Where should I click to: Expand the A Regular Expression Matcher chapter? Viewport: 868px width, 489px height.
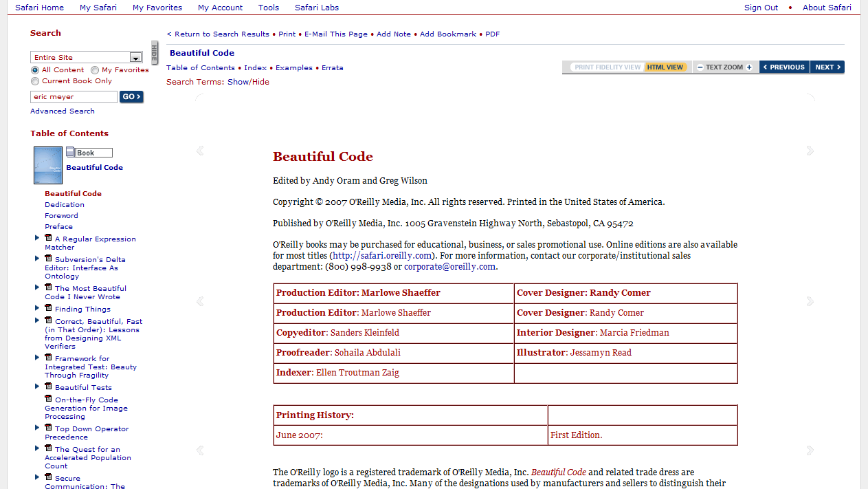point(36,237)
